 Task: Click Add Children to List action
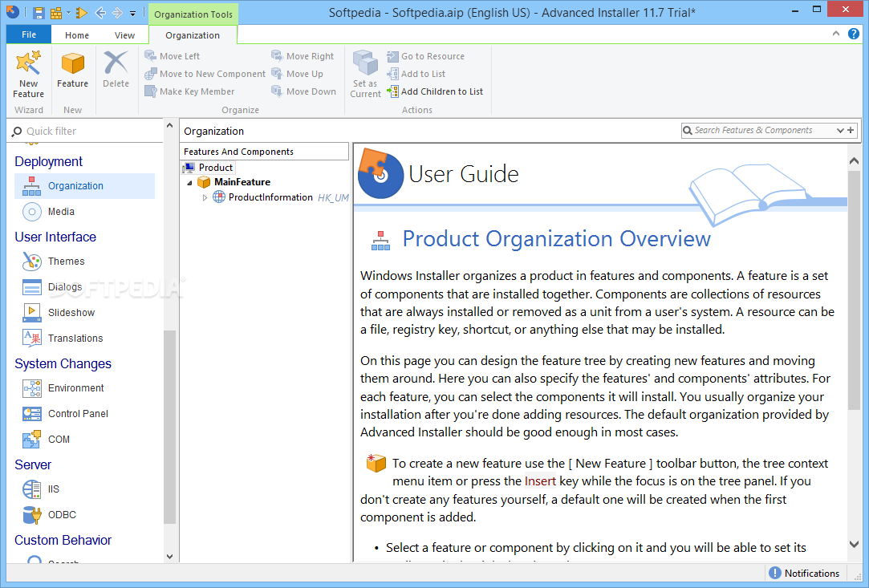(435, 91)
